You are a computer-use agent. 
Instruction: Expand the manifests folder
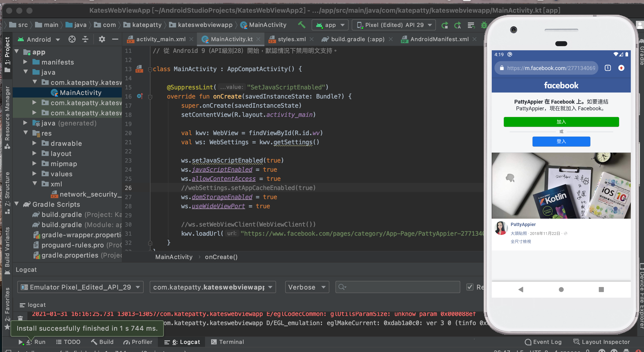pos(25,62)
